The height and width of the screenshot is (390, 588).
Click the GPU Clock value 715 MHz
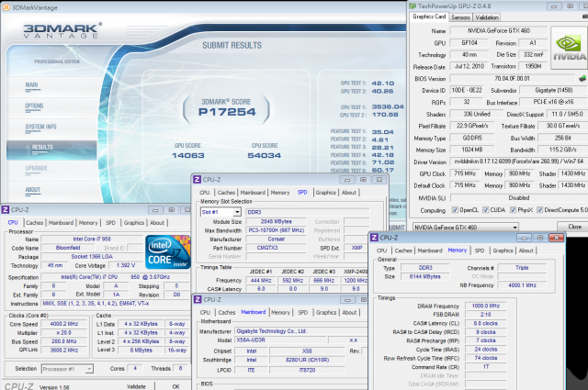[x=464, y=173]
